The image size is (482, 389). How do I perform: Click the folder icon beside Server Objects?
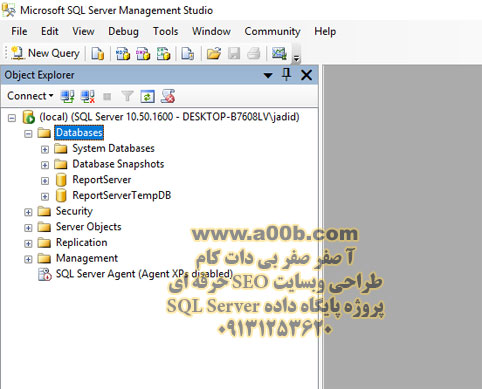pyautogui.click(x=44, y=227)
